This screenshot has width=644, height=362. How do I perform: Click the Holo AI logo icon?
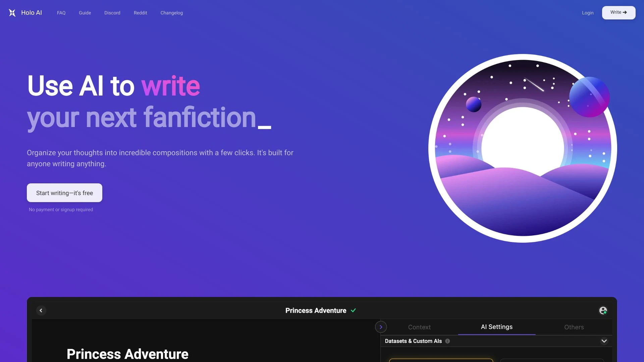coord(12,12)
